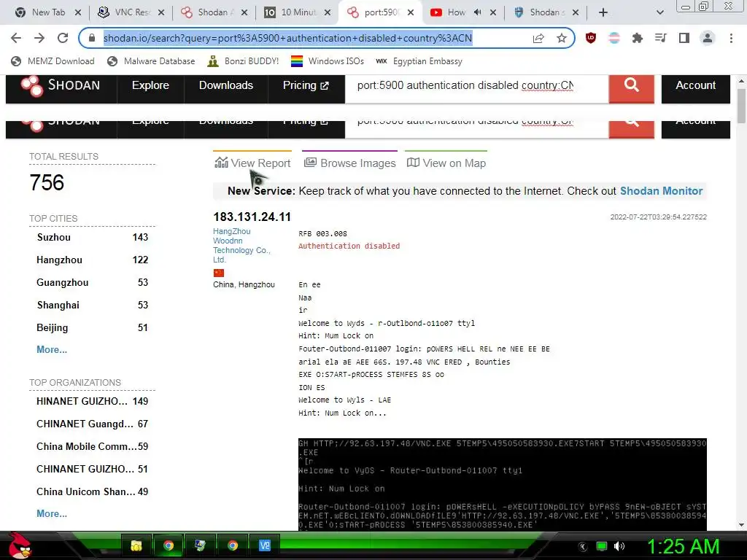The width and height of the screenshot is (747, 560).
Task: Open IP 183.131.24.11 result
Action: 252,217
